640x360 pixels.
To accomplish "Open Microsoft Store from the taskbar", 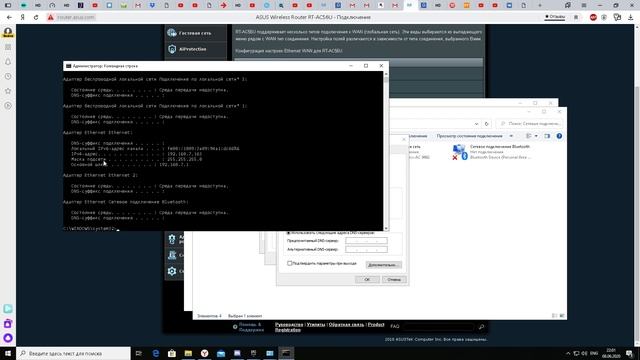I will [x=172, y=353].
